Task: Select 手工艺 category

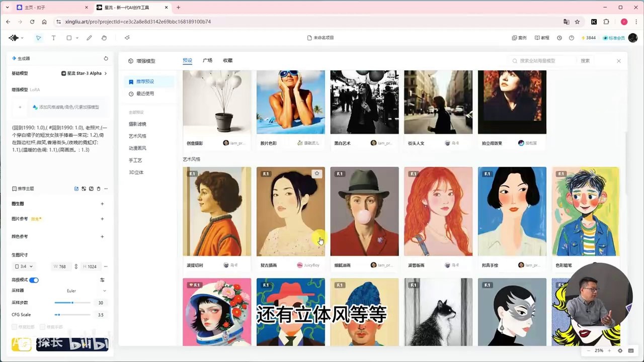Action: pyautogui.click(x=136, y=160)
